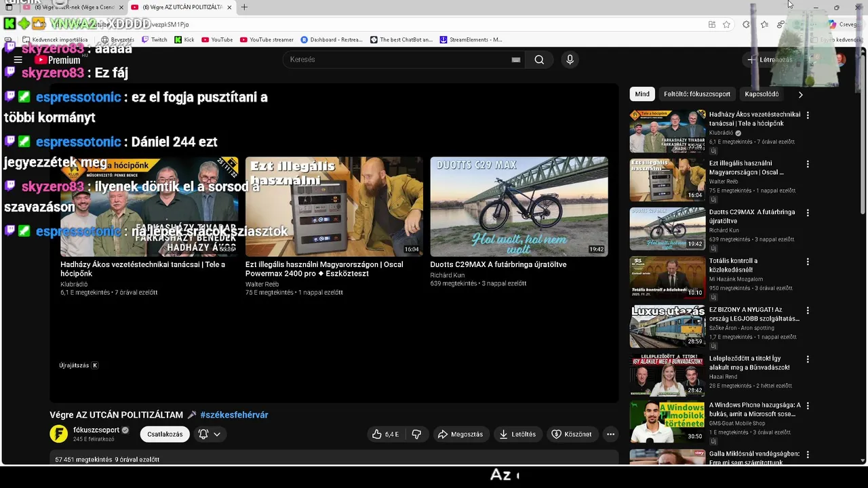Image resolution: width=868 pixels, height=488 pixels.
Task: Open The best ChatBot bookmark
Action: coord(401,40)
